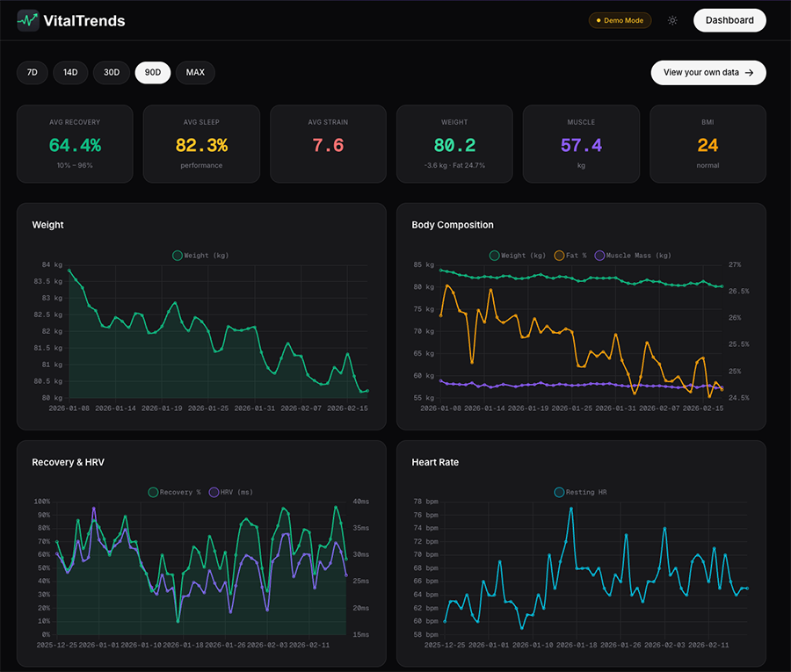
Task: Choose the MAX time range
Action: pyautogui.click(x=195, y=73)
